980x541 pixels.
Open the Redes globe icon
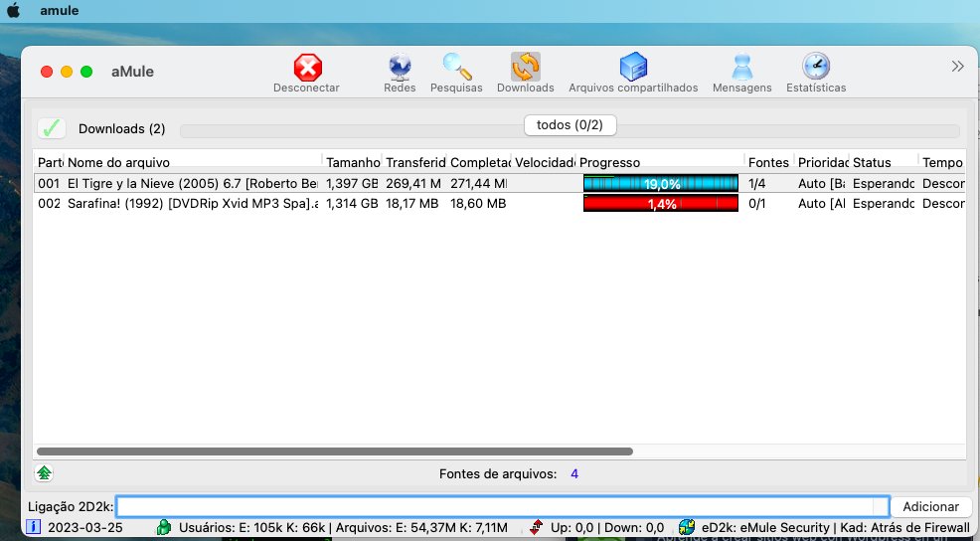pyautogui.click(x=400, y=68)
